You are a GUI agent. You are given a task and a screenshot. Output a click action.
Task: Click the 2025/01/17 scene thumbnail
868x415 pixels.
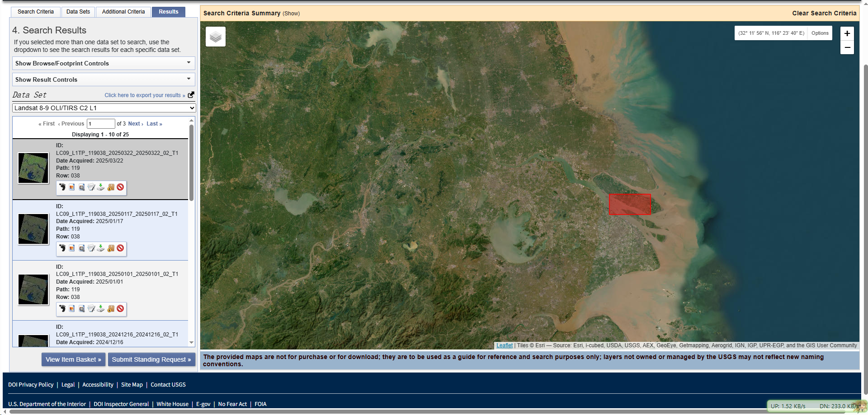point(33,229)
